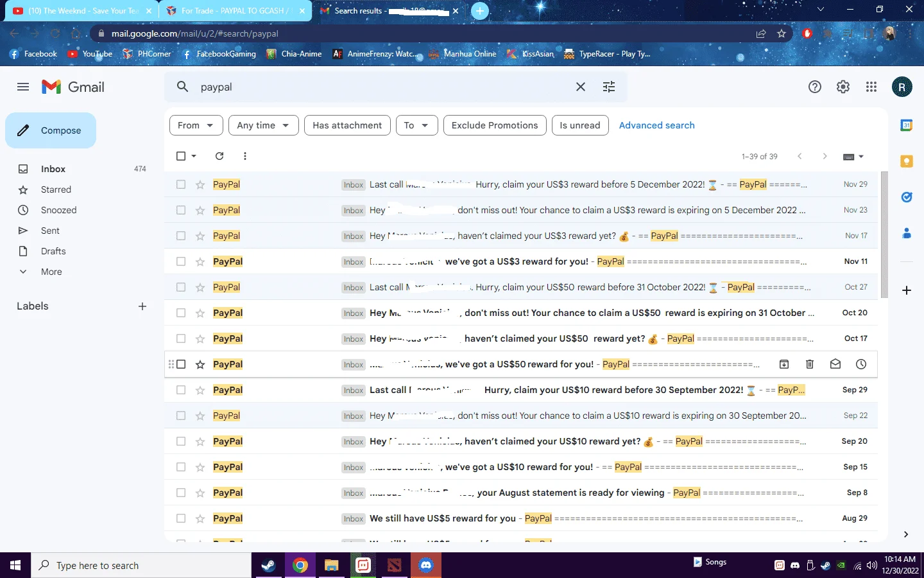Star the Aug 29 PayPal email
Image resolution: width=924 pixels, height=578 pixels.
click(200, 518)
